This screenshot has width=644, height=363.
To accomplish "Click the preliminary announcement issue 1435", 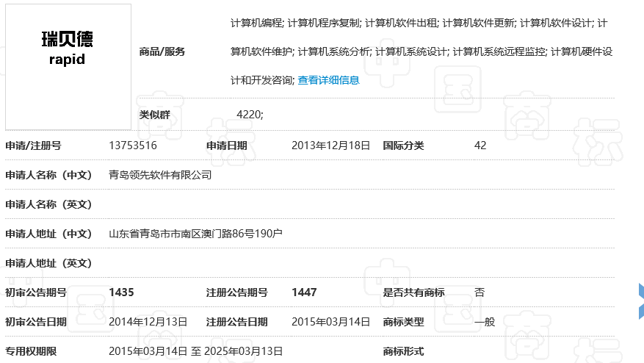I will coord(121,292).
